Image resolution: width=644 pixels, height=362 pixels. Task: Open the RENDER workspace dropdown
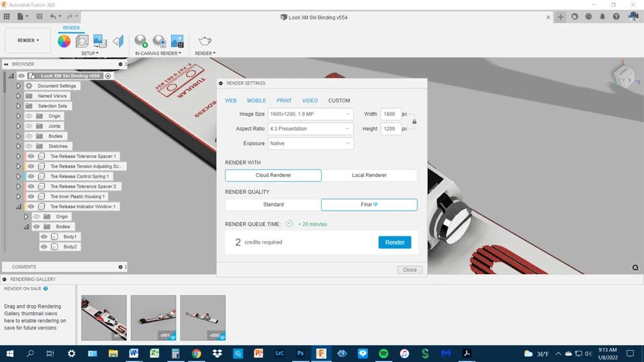[x=28, y=40]
